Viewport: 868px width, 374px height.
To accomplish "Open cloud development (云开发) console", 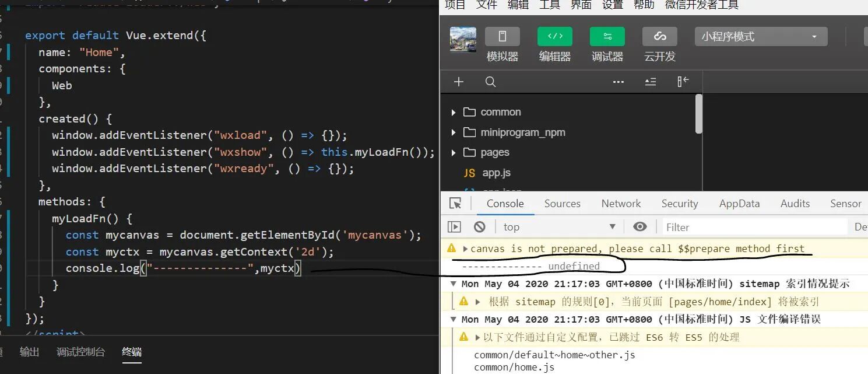I will tap(659, 36).
